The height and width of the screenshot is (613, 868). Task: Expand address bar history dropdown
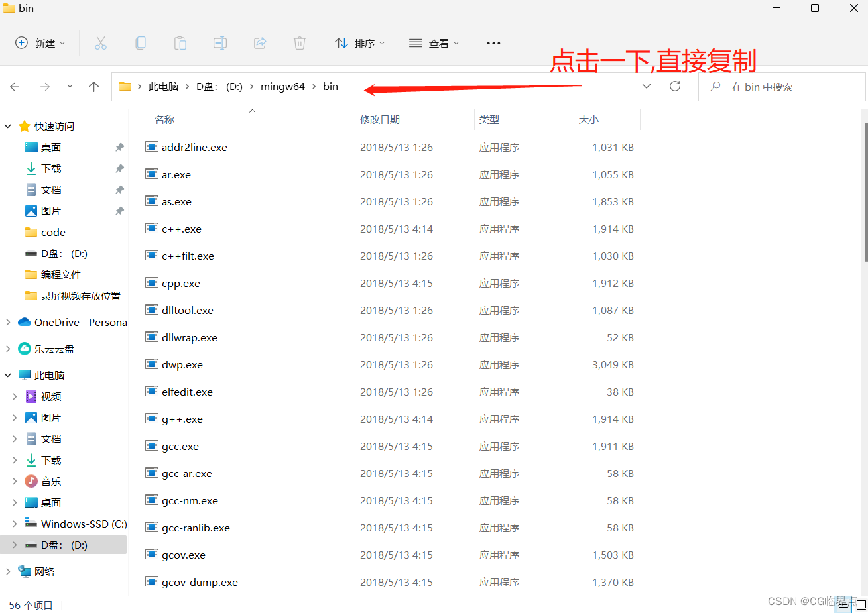coord(647,86)
